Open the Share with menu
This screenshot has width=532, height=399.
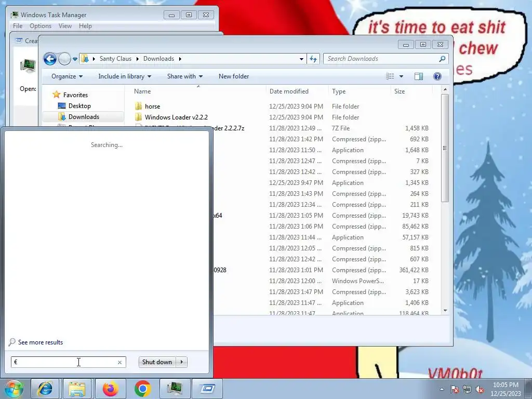pos(185,76)
